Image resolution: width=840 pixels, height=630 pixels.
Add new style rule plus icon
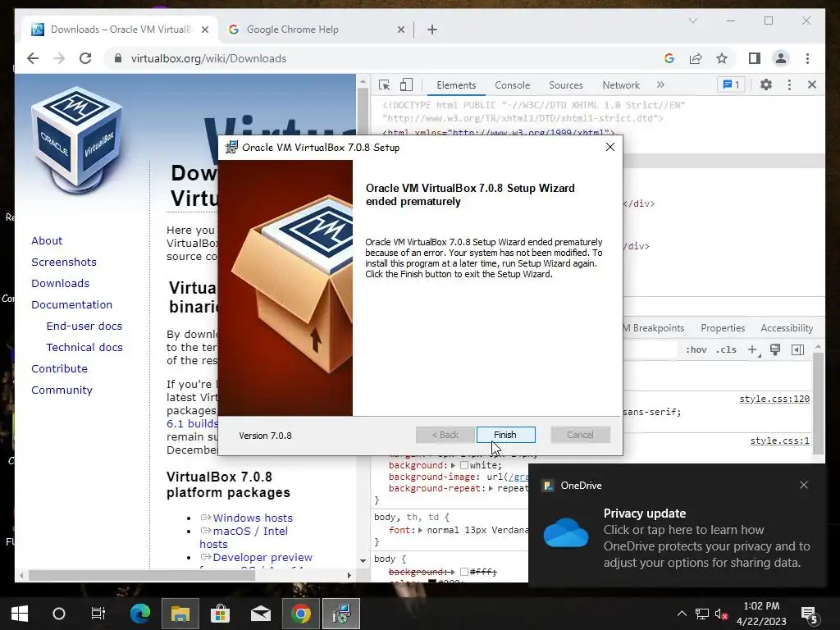tap(753, 349)
